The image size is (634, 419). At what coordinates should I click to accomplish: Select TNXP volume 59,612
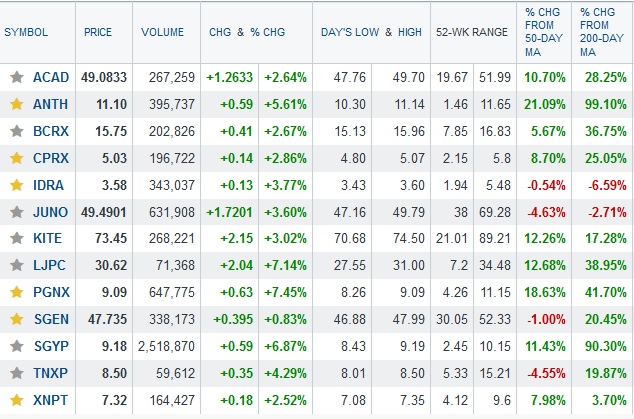click(175, 373)
